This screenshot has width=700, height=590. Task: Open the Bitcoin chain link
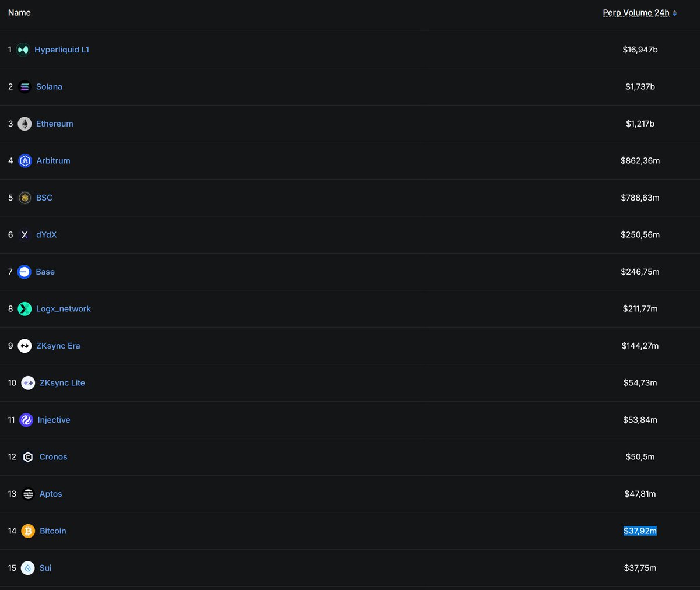click(x=53, y=531)
